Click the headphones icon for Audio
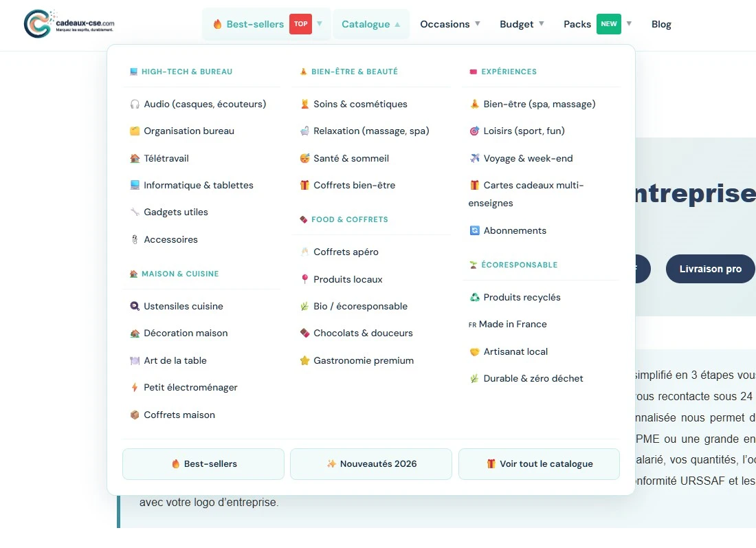 click(135, 105)
